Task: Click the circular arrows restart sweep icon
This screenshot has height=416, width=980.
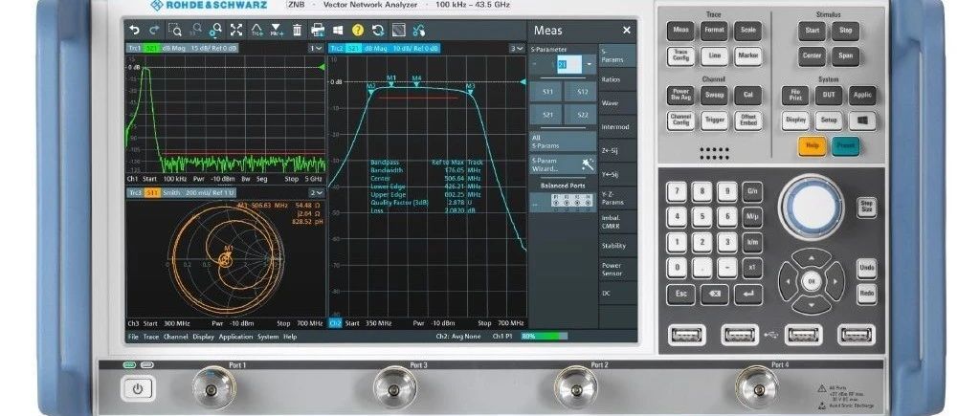Action: coord(377,30)
